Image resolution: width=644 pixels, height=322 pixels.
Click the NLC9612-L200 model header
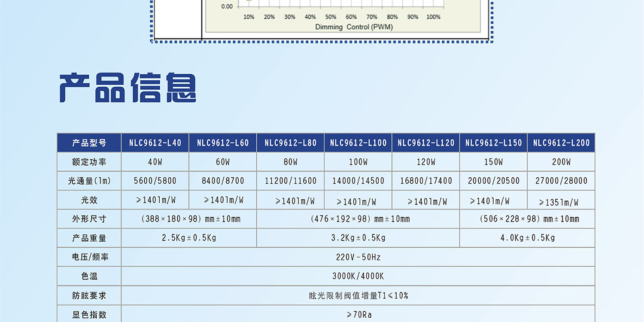(561, 143)
